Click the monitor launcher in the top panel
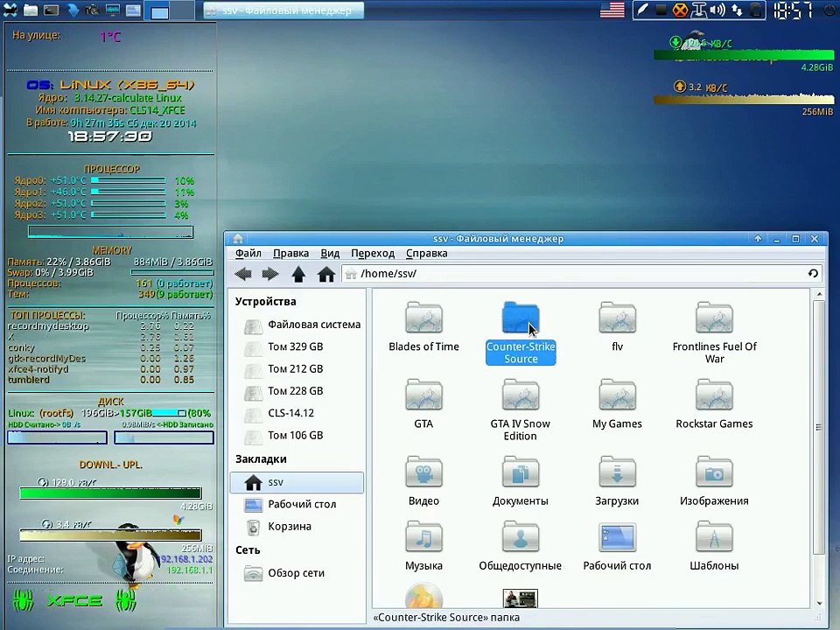This screenshot has width=840, height=630. 113,10
